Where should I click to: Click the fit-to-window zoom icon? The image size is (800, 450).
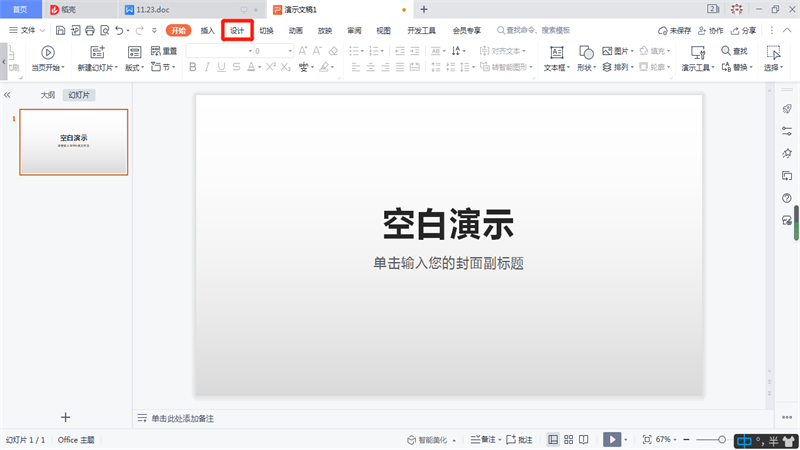[x=647, y=440]
